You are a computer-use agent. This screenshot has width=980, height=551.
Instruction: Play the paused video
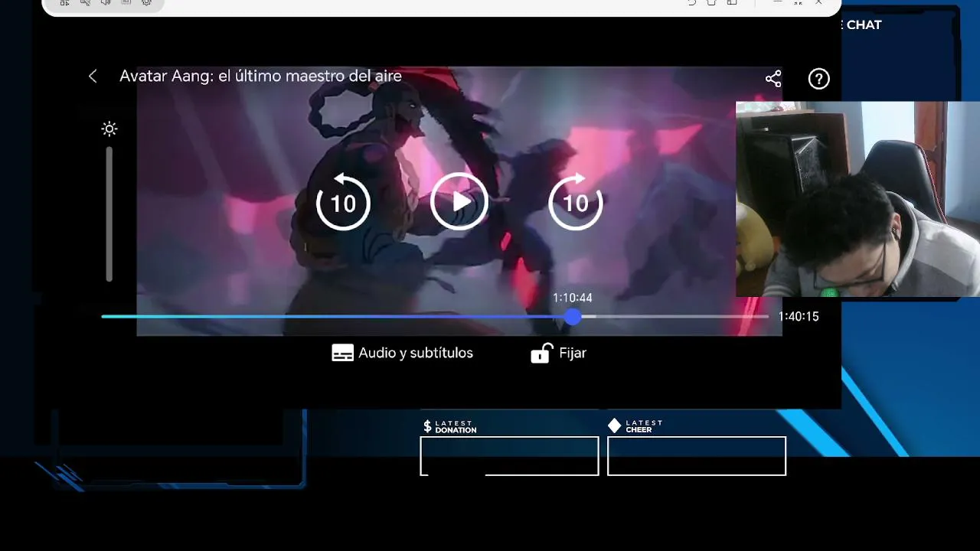click(x=459, y=201)
